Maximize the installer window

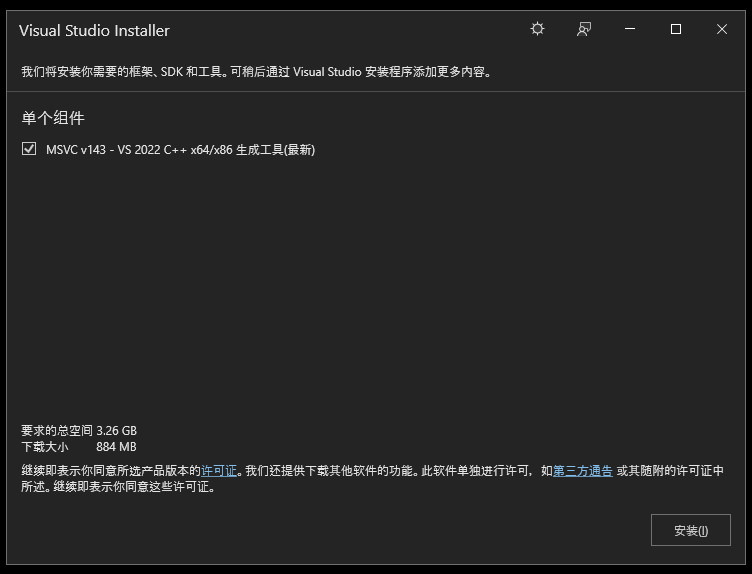pyautogui.click(x=676, y=30)
